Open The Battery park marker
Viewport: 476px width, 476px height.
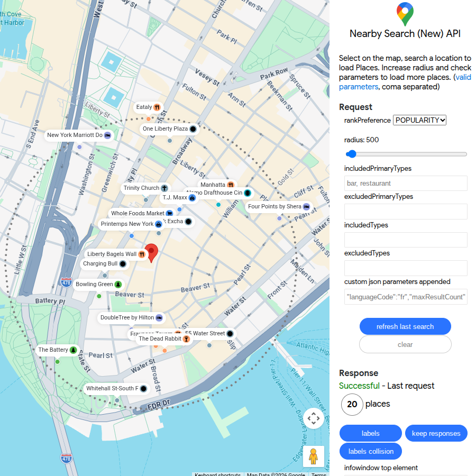(x=57, y=350)
